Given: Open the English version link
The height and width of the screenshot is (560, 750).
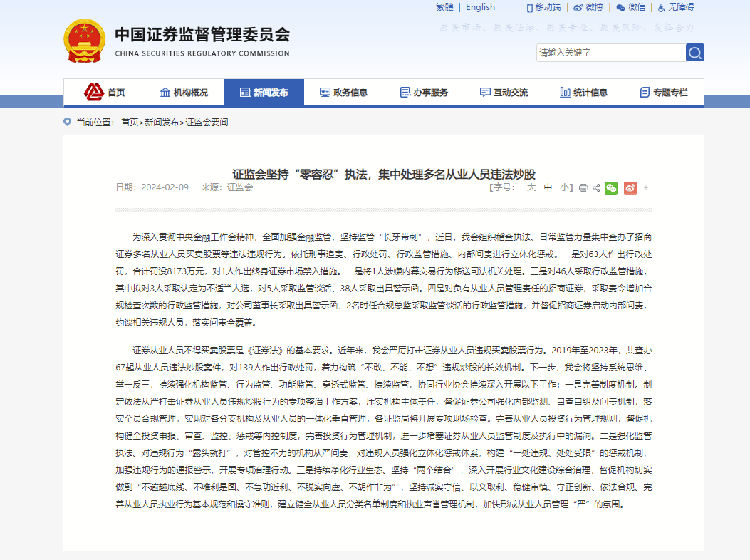Looking at the screenshot, I should [x=479, y=7].
